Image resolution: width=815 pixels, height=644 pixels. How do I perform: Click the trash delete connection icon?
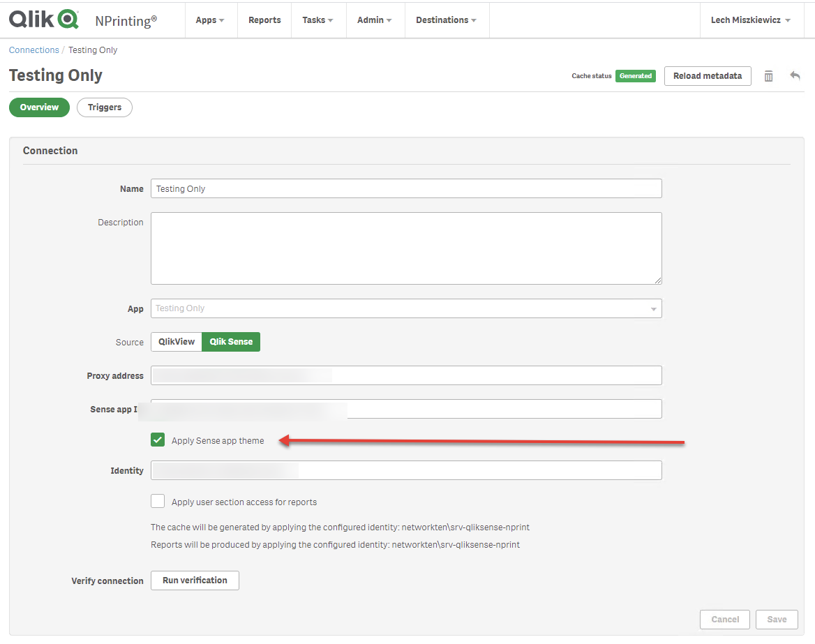[768, 76]
